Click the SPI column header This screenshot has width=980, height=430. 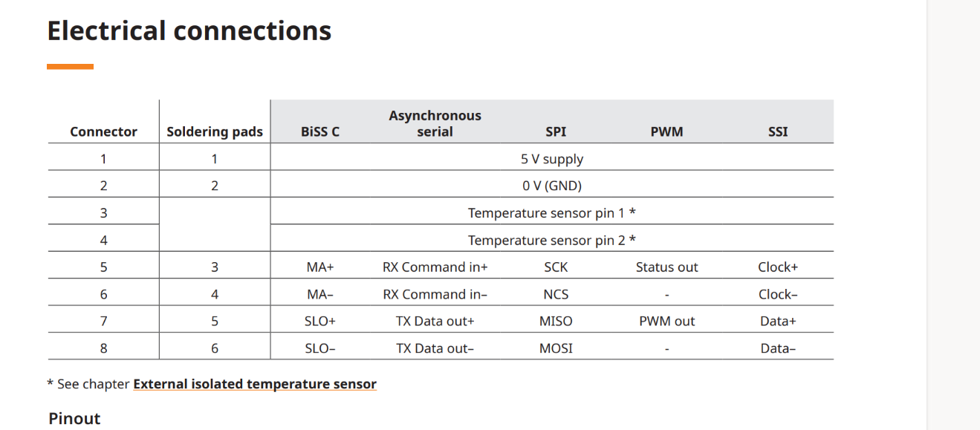(x=556, y=131)
